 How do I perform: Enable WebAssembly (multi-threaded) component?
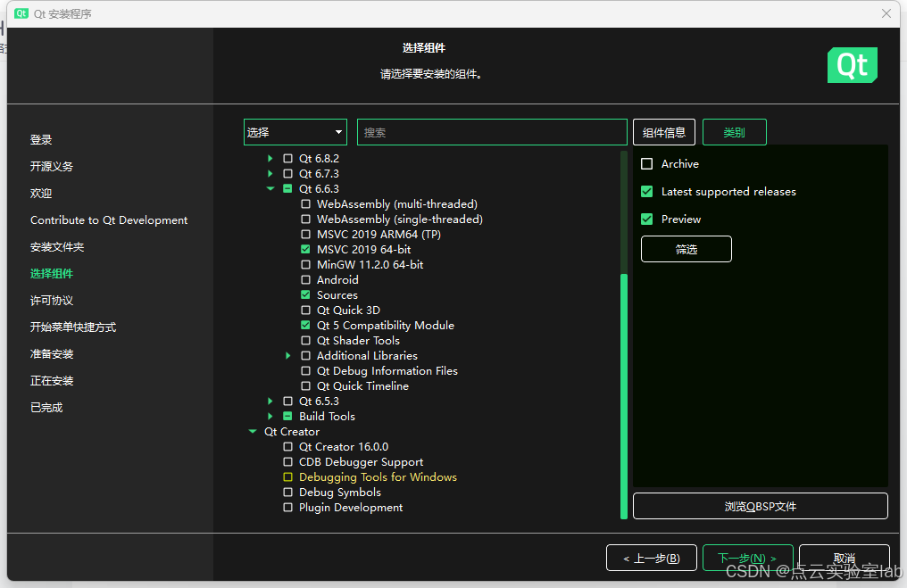pyautogui.click(x=305, y=204)
